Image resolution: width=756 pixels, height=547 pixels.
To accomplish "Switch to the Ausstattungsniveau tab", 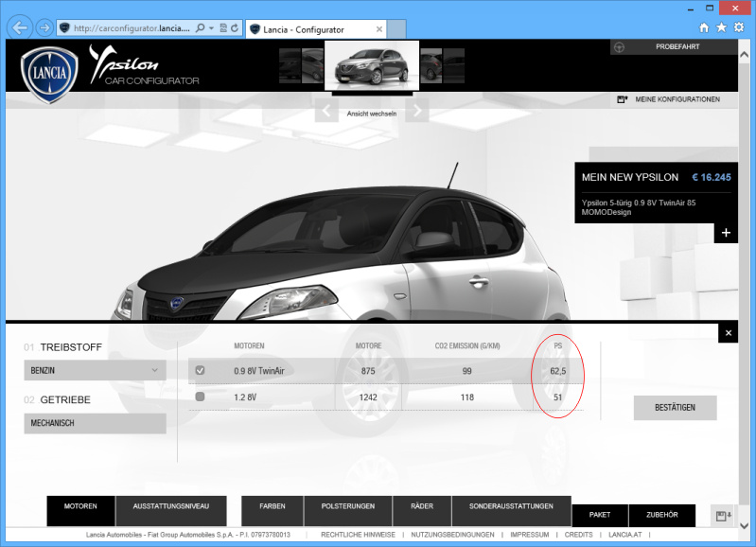I will pos(171,511).
